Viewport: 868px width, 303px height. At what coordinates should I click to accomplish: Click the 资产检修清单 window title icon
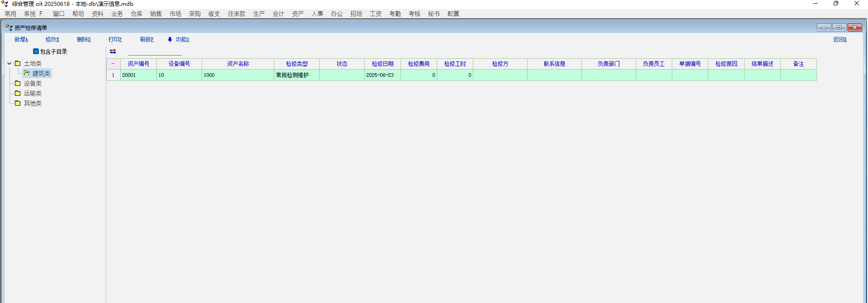(9, 28)
